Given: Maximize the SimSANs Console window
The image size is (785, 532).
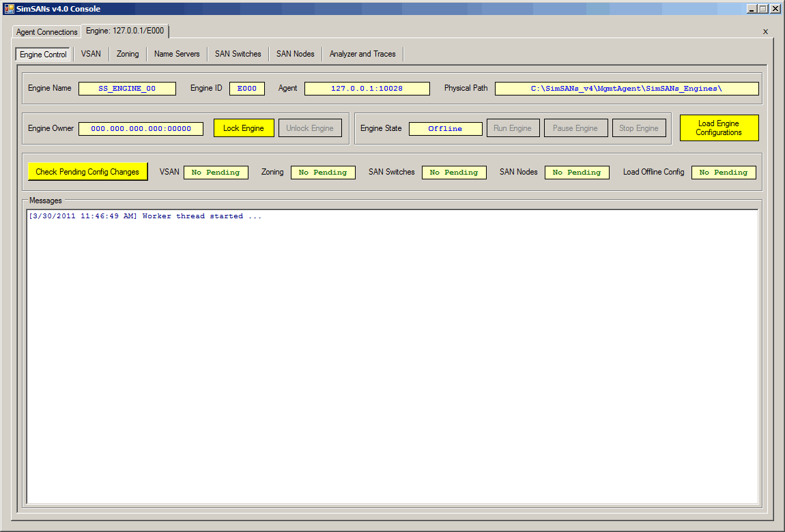Looking at the screenshot, I should 763,9.
